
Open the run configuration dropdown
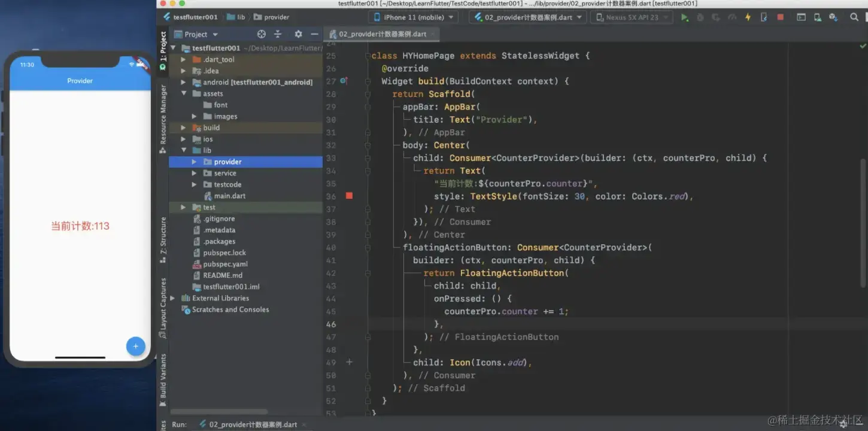[527, 17]
